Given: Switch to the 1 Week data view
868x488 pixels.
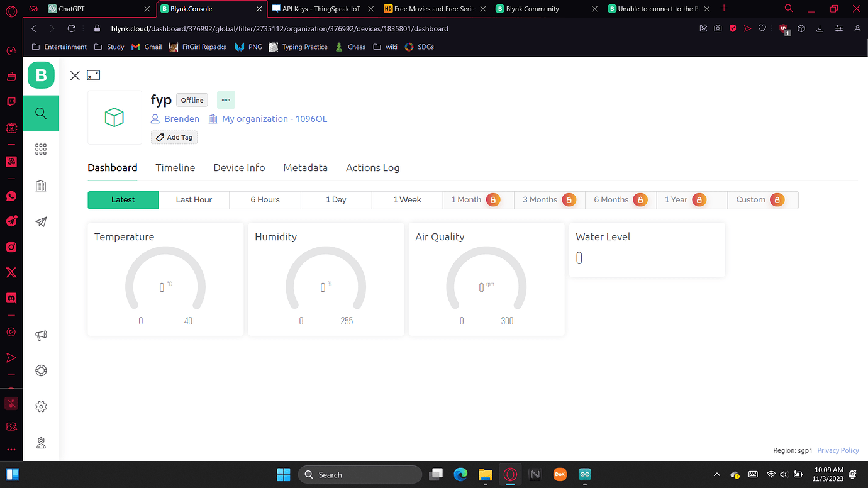Looking at the screenshot, I should [407, 199].
